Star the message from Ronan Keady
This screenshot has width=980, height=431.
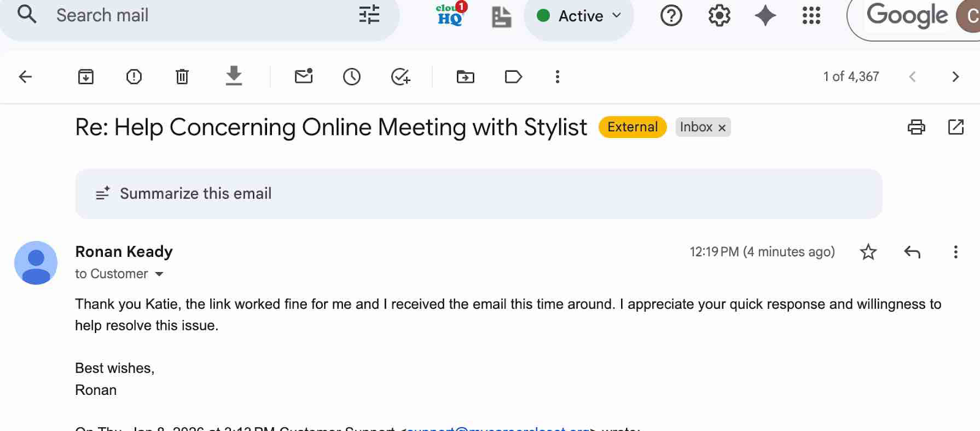(x=868, y=252)
